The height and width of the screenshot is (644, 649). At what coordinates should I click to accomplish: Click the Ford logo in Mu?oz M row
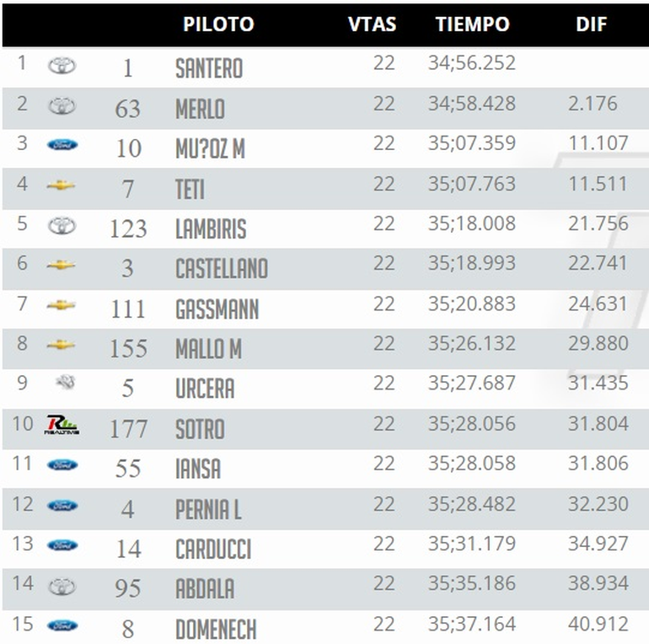pyautogui.click(x=62, y=145)
